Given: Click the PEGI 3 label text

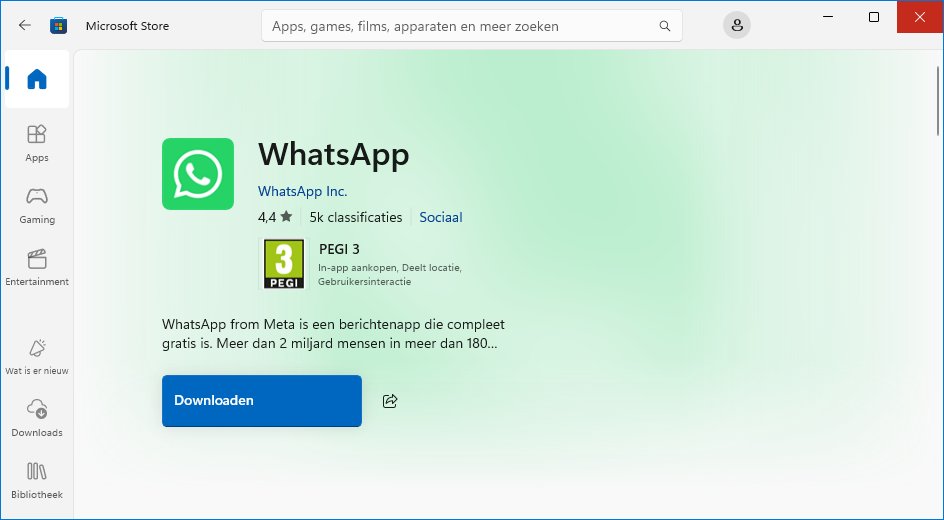Looking at the screenshot, I should click(x=339, y=249).
